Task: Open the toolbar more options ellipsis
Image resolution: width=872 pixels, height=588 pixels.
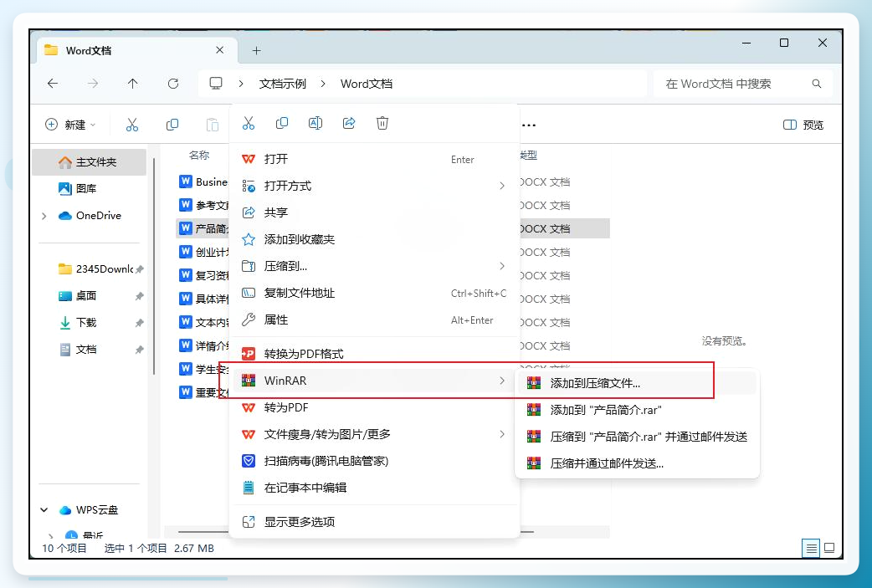Action: point(529,125)
